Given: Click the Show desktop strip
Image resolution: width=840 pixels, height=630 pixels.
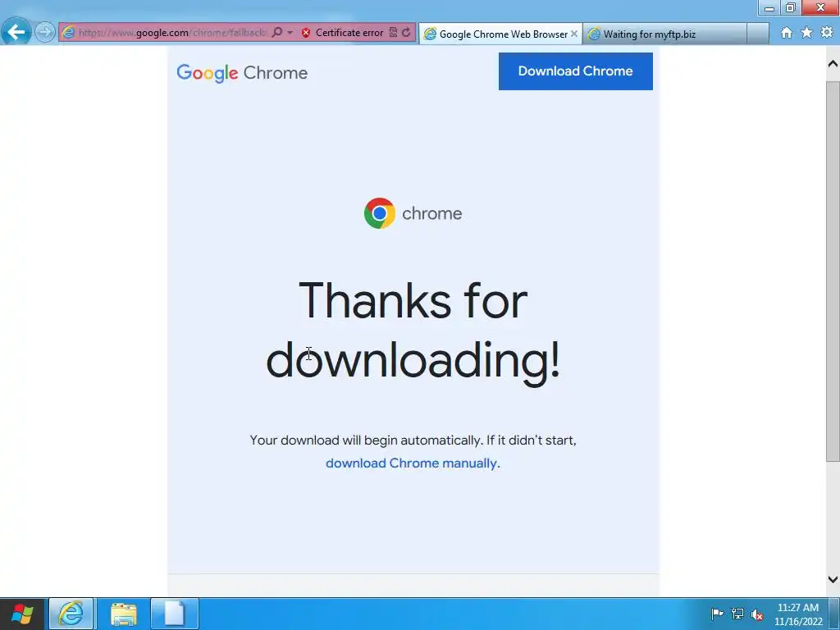Looking at the screenshot, I should [834, 614].
